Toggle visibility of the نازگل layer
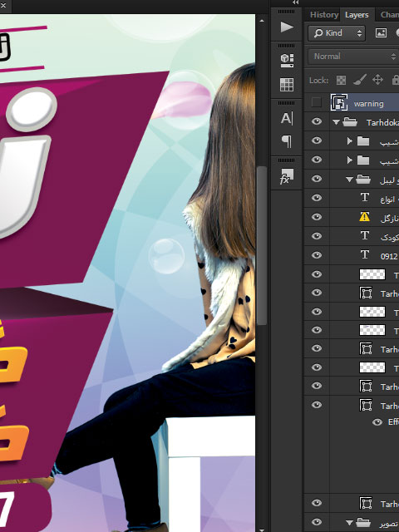This screenshot has width=399, height=532. [317, 216]
